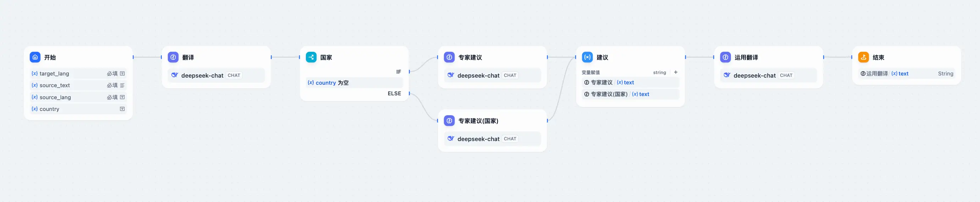Select the source_lang type icon

pyautogui.click(x=122, y=97)
